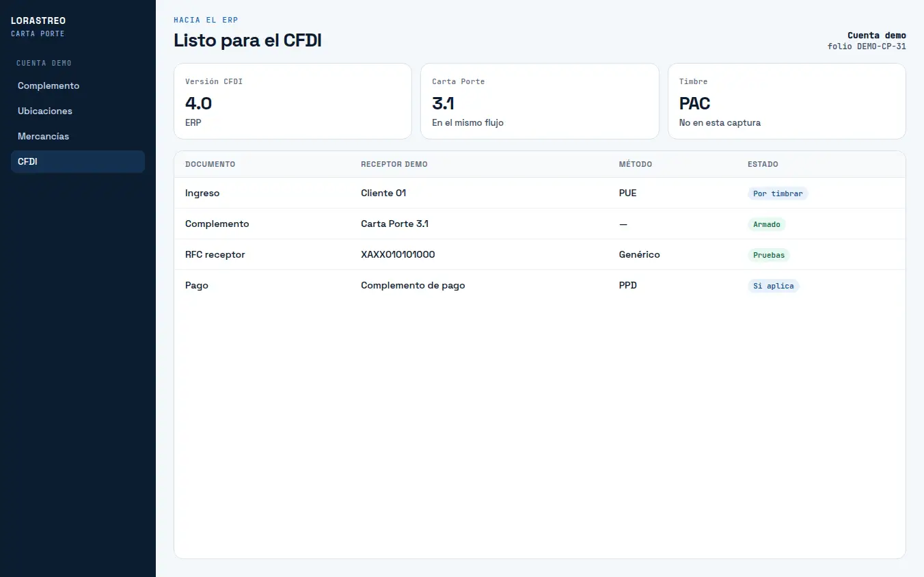The width and height of the screenshot is (924, 577).
Task: Click the RECEPTOR DEMO column header
Action: pos(394,165)
